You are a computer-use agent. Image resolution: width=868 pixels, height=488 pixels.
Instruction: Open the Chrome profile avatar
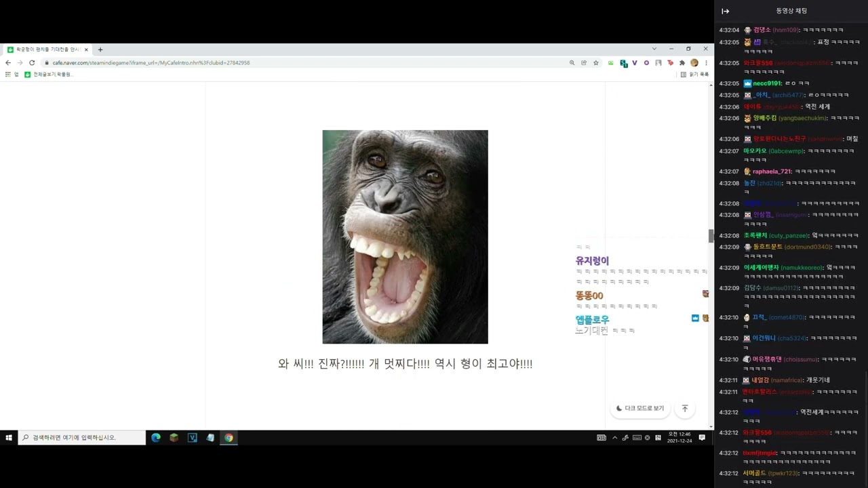point(694,62)
